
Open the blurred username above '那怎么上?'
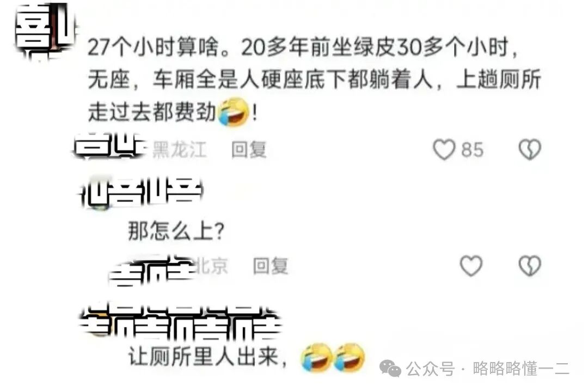click(142, 193)
